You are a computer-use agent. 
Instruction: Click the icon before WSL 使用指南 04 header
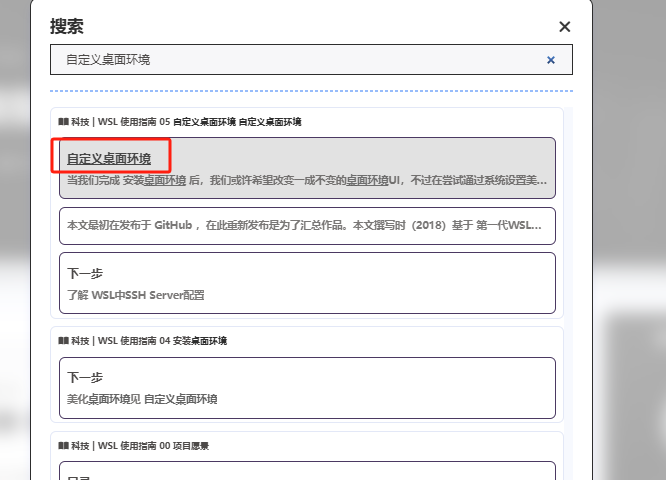click(x=63, y=341)
